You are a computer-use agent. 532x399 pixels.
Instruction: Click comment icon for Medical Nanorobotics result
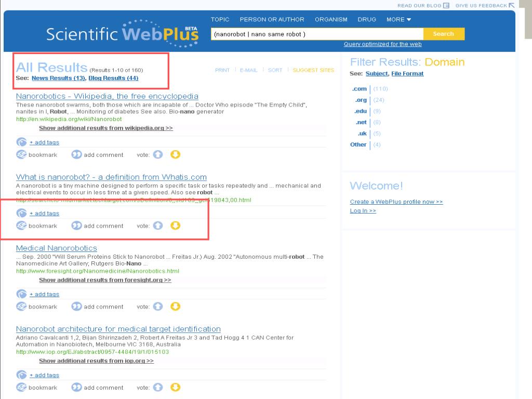click(77, 307)
